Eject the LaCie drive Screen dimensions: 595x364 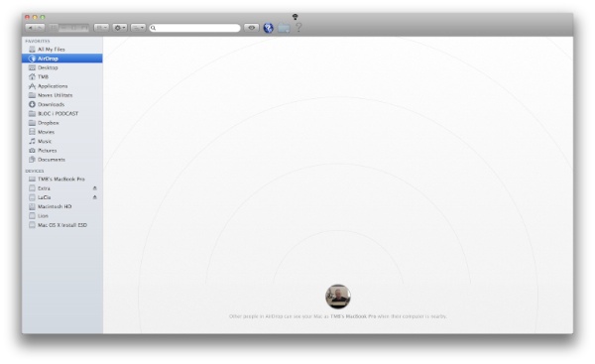click(95, 197)
